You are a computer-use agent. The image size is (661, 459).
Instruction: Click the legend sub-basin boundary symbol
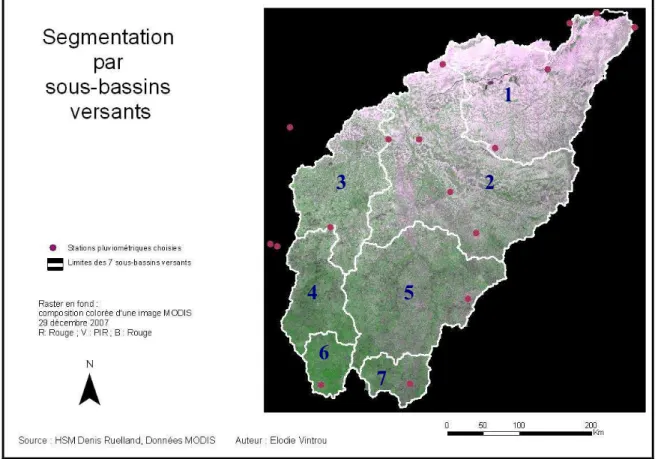[x=55, y=264]
